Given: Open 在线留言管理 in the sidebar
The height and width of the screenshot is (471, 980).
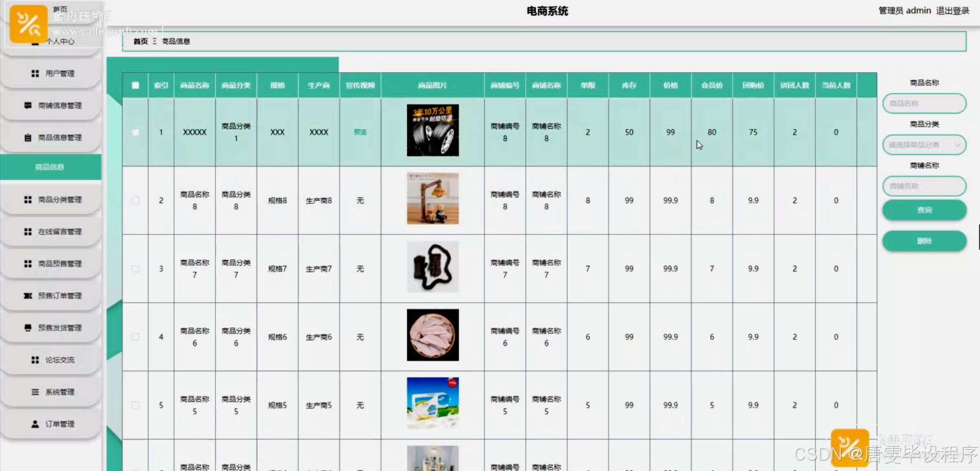Looking at the screenshot, I should (51, 231).
